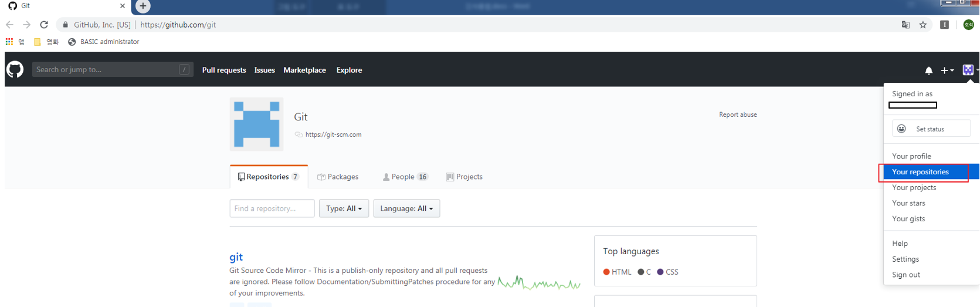Image resolution: width=980 pixels, height=307 pixels.
Task: Open the Apps bookmarks grid icon
Action: pos(9,42)
